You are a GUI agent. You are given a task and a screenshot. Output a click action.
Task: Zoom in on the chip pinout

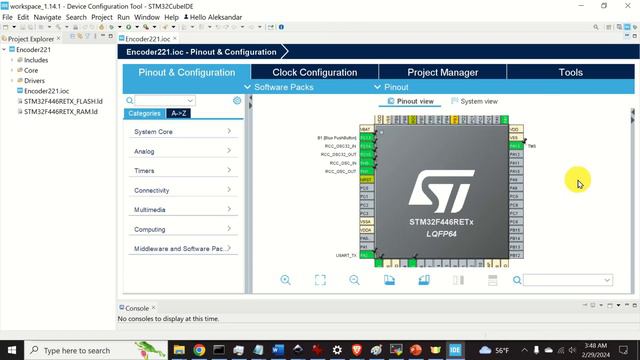coord(285,280)
